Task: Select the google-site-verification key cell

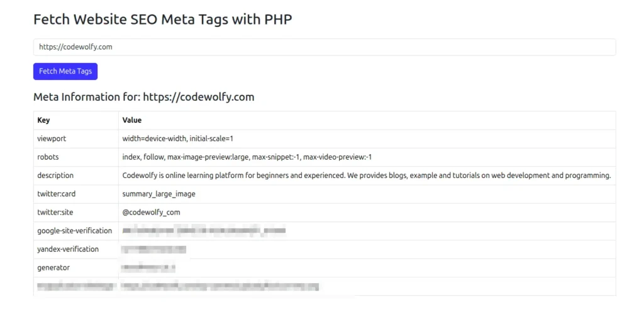Action: (75, 231)
